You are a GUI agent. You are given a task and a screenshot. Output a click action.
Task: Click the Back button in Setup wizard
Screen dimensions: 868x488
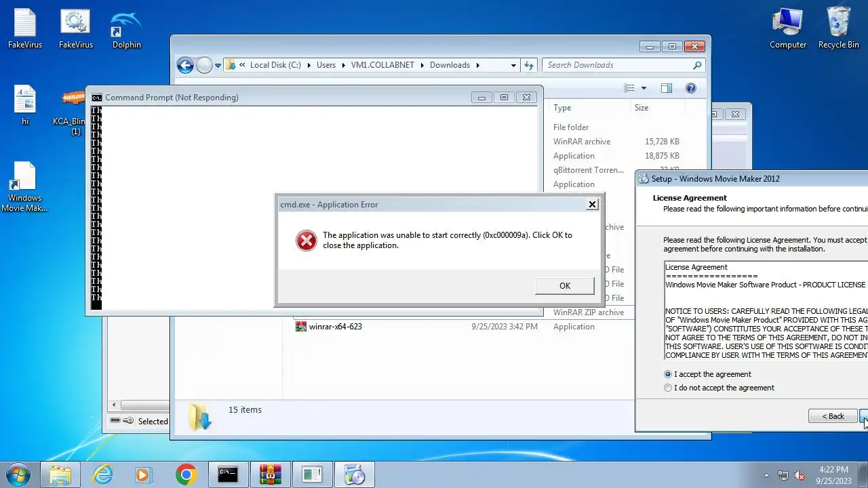[x=833, y=416]
